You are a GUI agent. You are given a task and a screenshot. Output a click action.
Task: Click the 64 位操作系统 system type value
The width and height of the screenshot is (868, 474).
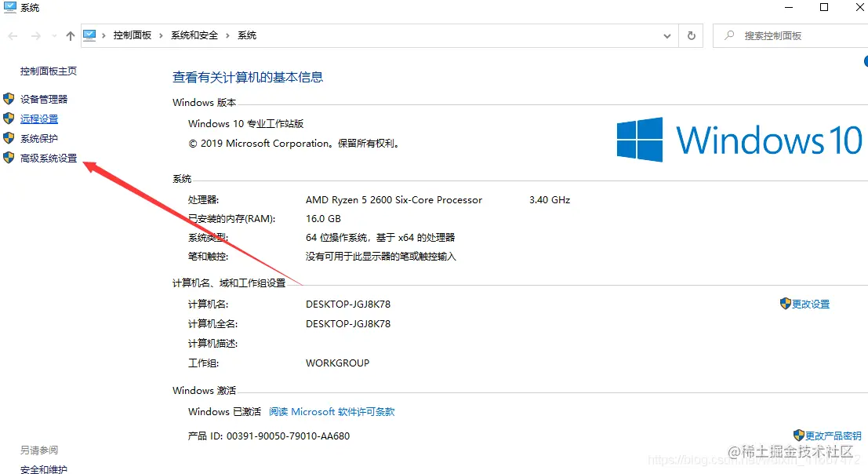[380, 238]
